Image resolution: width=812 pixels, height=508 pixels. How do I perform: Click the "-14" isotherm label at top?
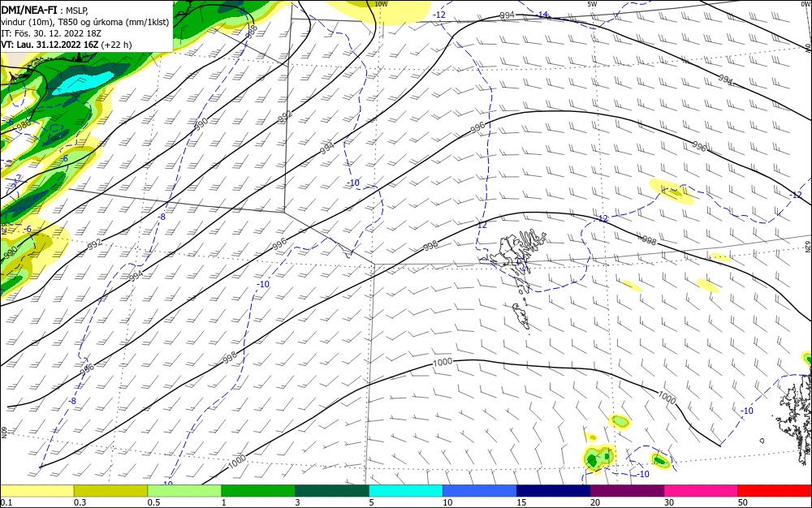point(541,15)
